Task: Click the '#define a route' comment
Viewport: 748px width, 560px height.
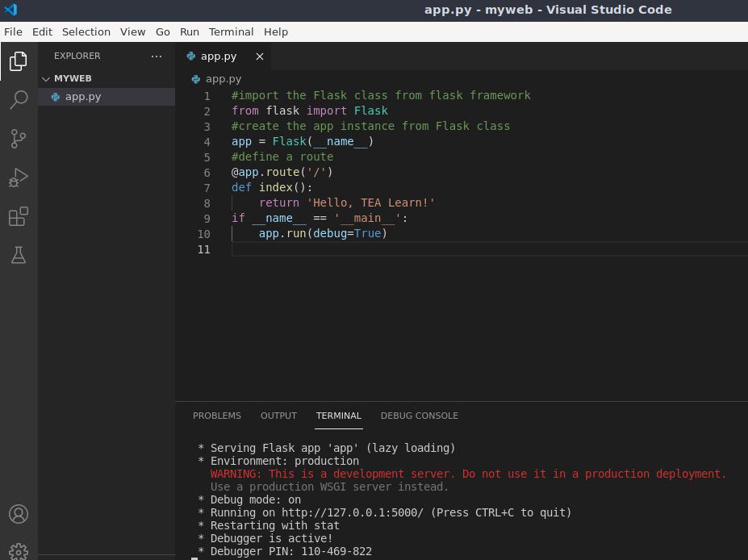Action: [x=282, y=157]
